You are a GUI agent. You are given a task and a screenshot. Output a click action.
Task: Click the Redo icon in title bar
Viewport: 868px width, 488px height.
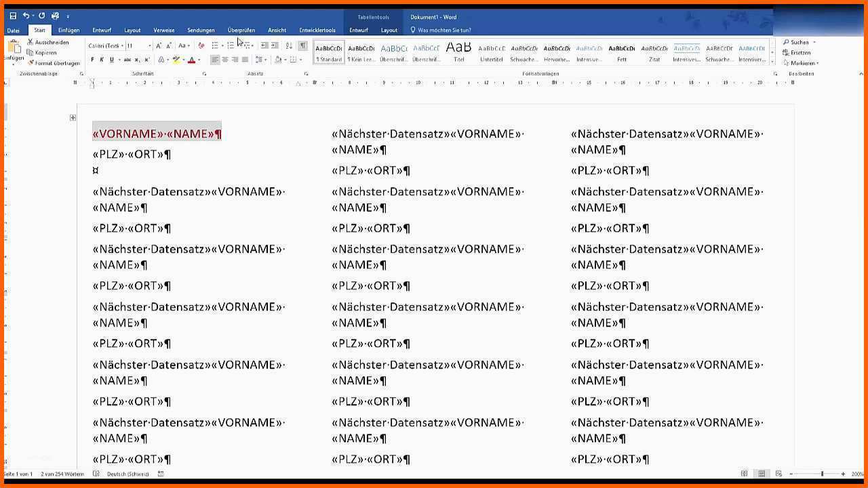point(42,16)
